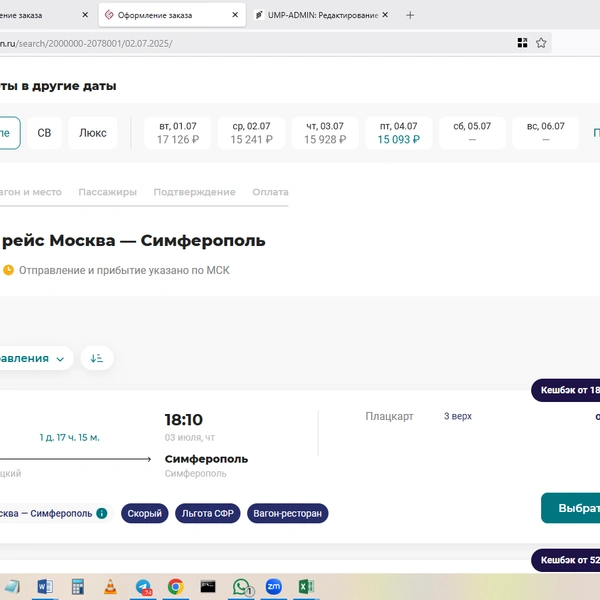The width and height of the screenshot is (600, 600).
Task: Open the QR code icon in address bar
Action: click(522, 43)
